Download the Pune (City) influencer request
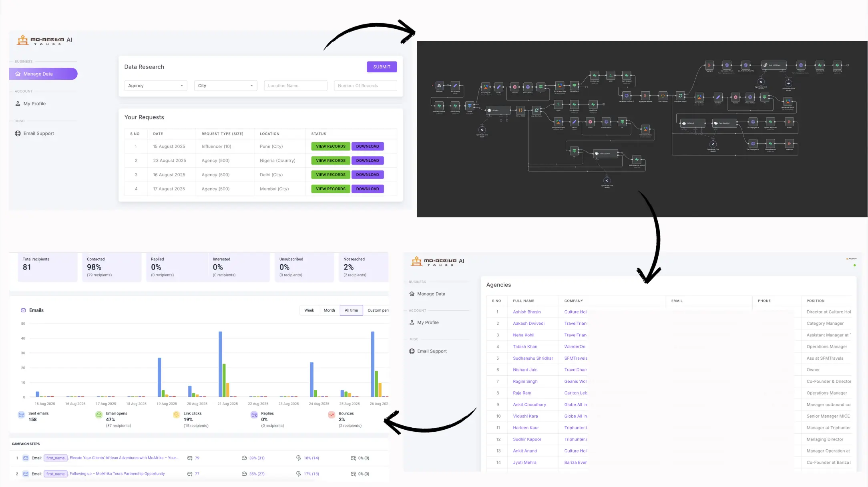868x487 pixels. point(368,146)
